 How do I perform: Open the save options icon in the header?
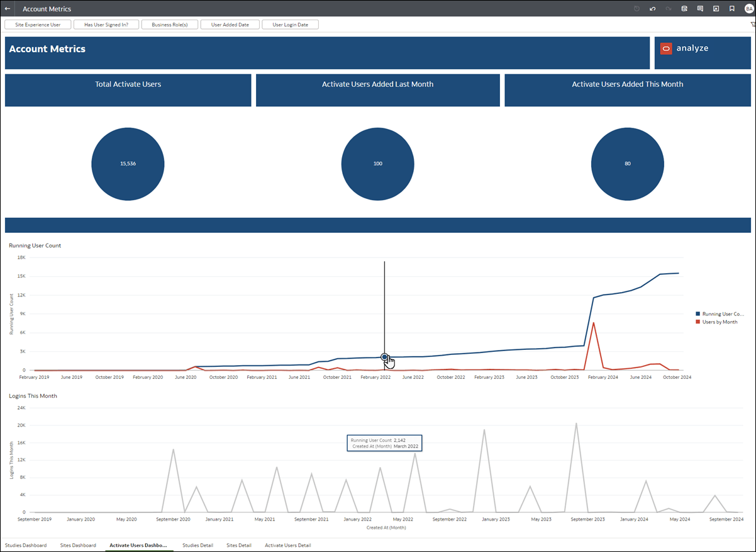684,9
